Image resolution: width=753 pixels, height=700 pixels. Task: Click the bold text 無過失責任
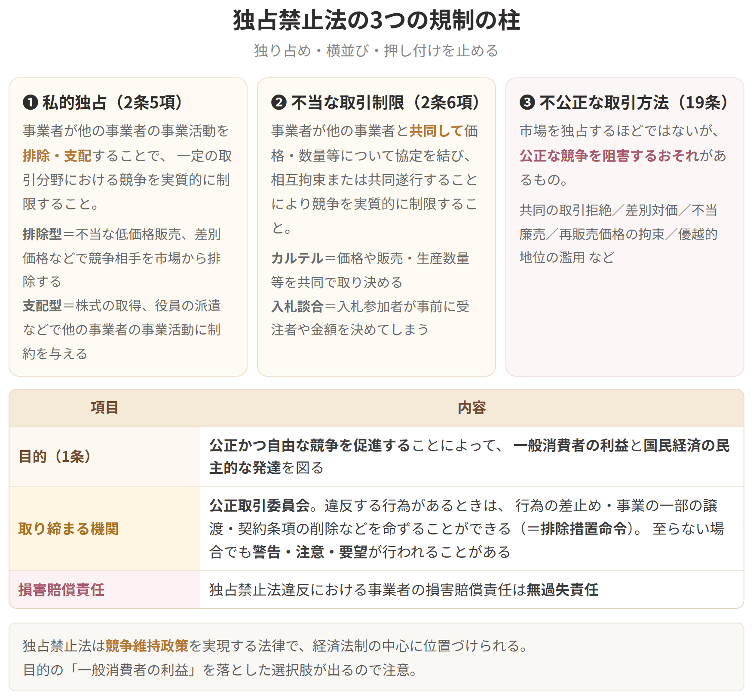coord(562,590)
